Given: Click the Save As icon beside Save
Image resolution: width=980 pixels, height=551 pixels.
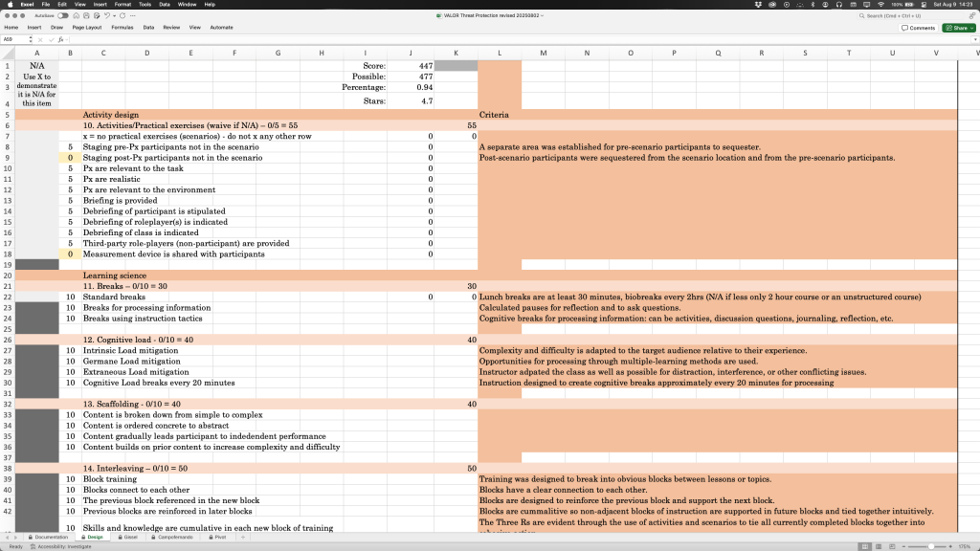Looking at the screenshot, I should point(97,15).
